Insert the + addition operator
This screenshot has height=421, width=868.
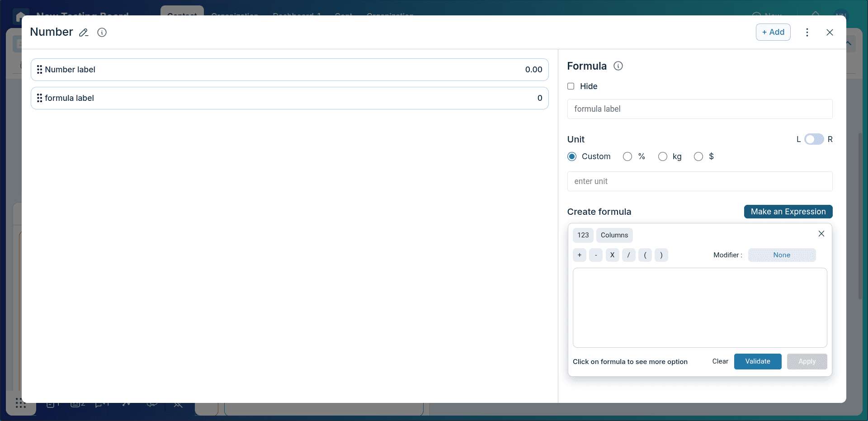tap(579, 255)
